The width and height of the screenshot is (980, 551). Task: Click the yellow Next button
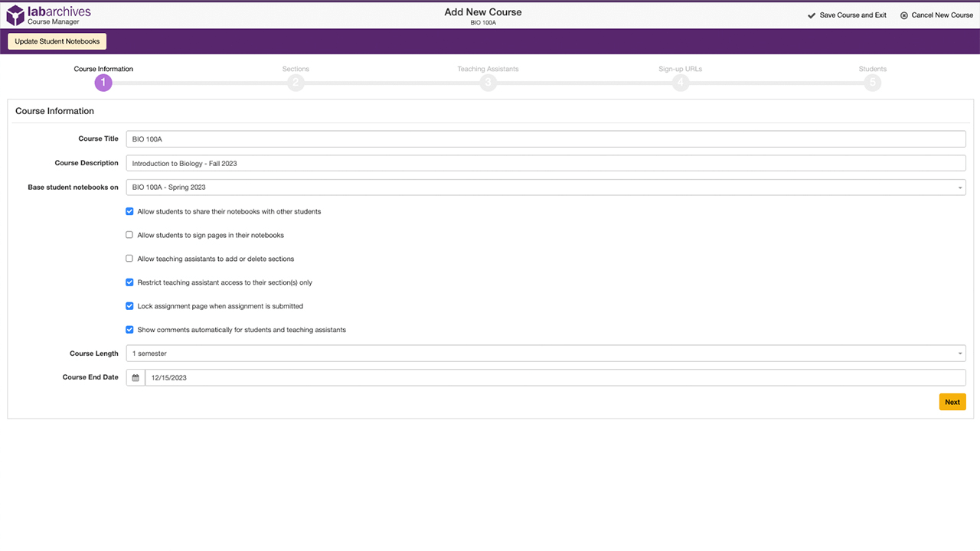(x=952, y=402)
